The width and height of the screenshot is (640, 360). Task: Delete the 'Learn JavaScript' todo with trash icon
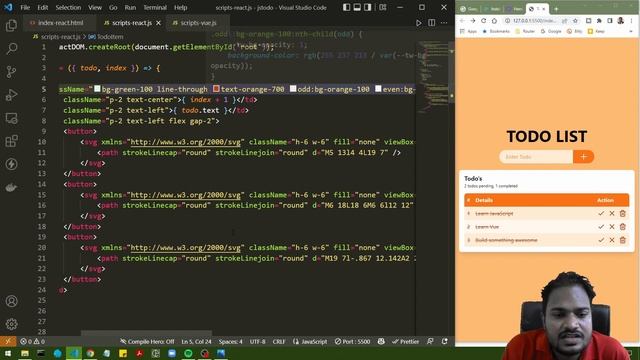[622, 213]
